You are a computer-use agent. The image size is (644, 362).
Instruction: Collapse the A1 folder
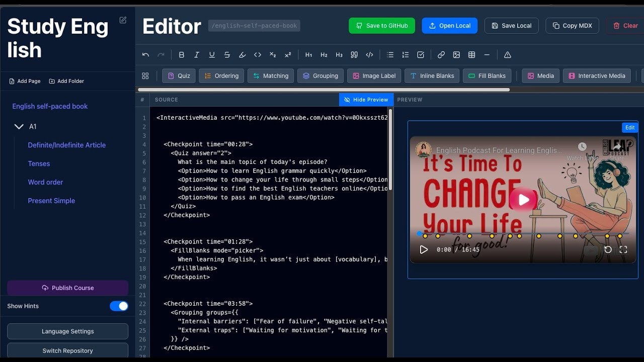(19, 127)
